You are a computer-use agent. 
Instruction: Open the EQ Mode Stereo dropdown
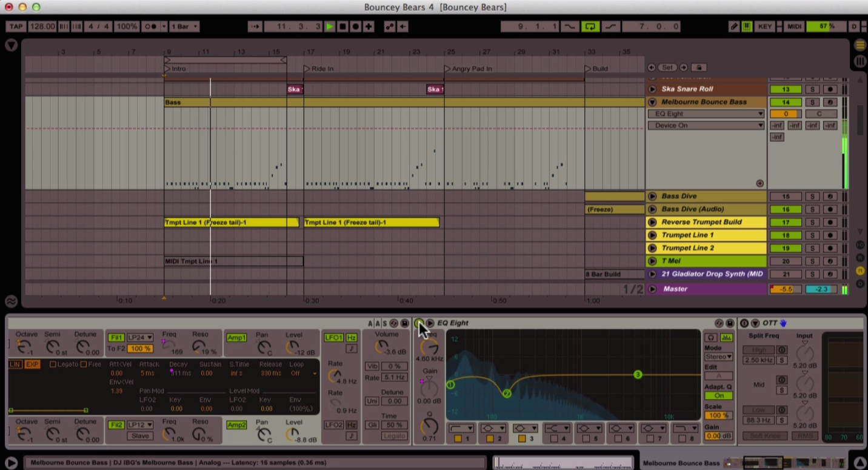pos(719,357)
